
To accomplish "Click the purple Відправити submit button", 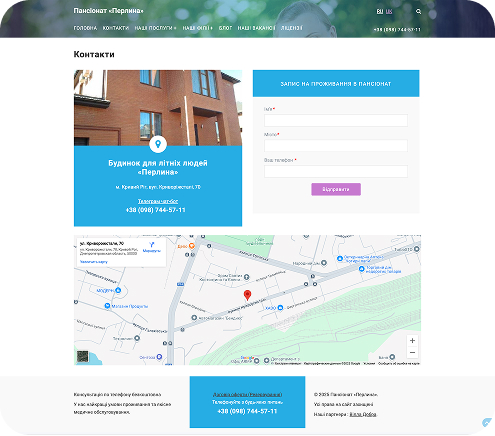I will (x=336, y=189).
